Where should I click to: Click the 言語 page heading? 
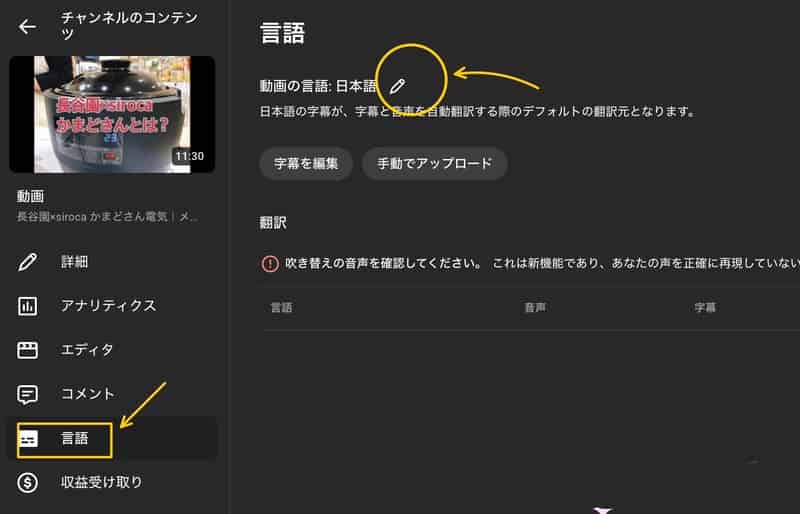tap(282, 33)
